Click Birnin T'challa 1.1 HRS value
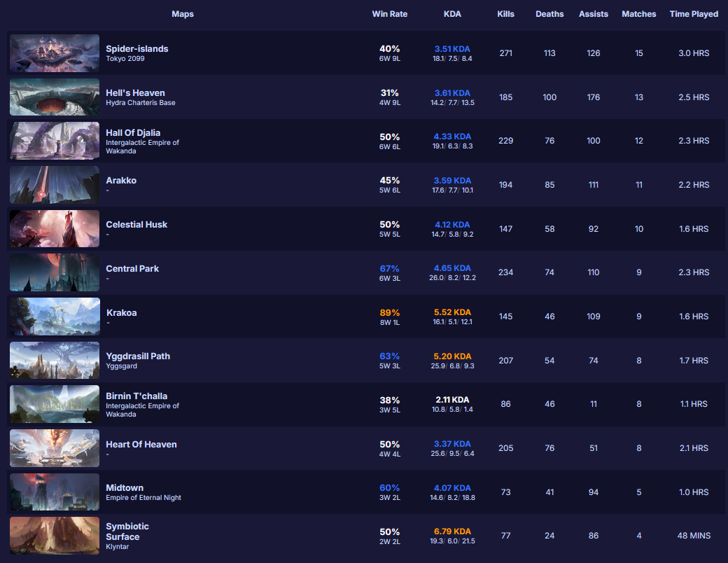 tap(694, 404)
